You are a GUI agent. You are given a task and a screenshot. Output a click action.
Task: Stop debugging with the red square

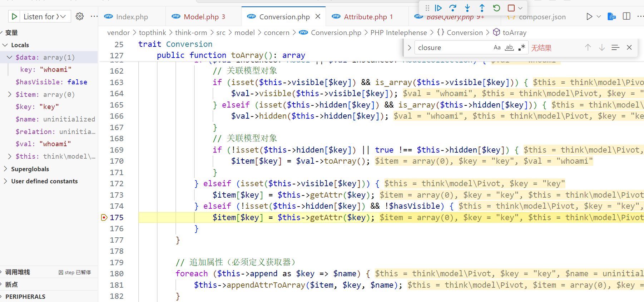click(511, 8)
